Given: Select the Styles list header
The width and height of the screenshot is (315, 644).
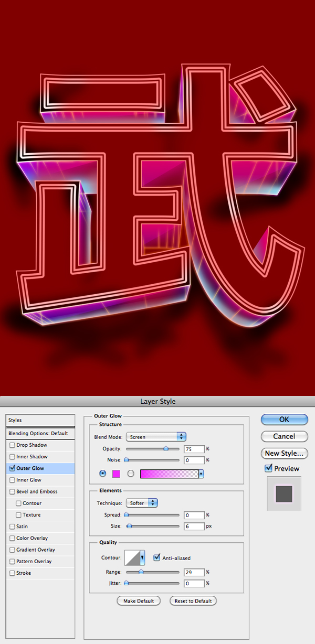Looking at the screenshot, I should pos(40,421).
